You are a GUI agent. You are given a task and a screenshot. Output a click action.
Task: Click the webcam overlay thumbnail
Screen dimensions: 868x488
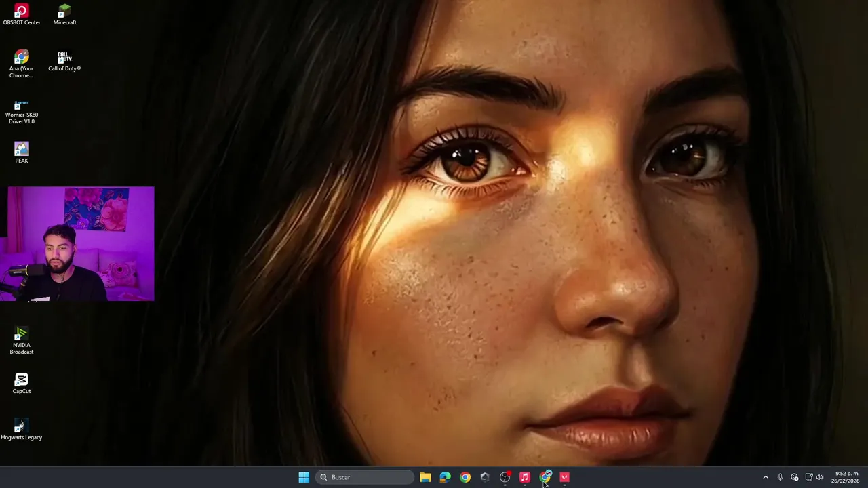point(81,244)
